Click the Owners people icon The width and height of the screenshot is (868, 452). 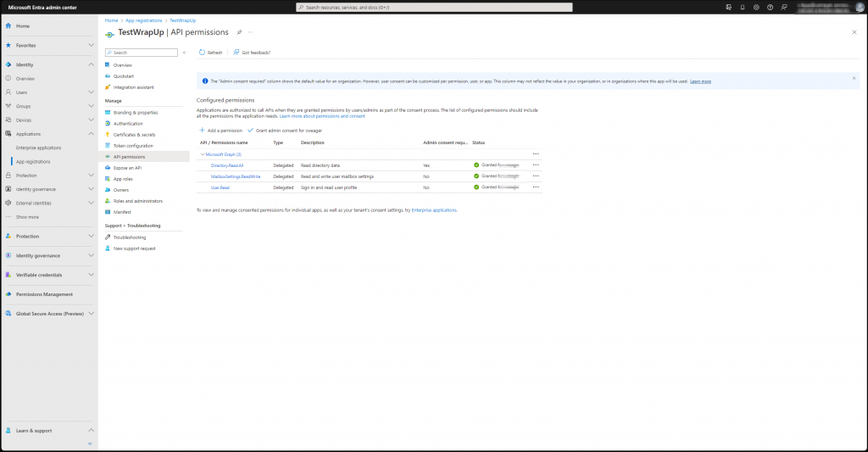(108, 189)
